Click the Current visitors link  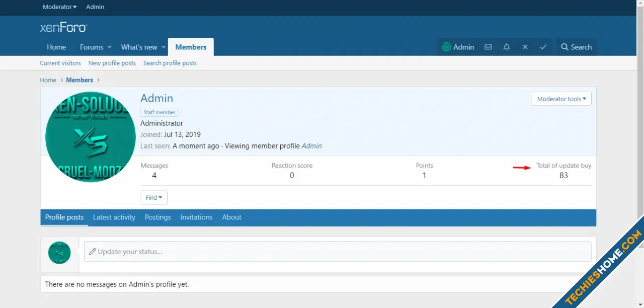60,63
